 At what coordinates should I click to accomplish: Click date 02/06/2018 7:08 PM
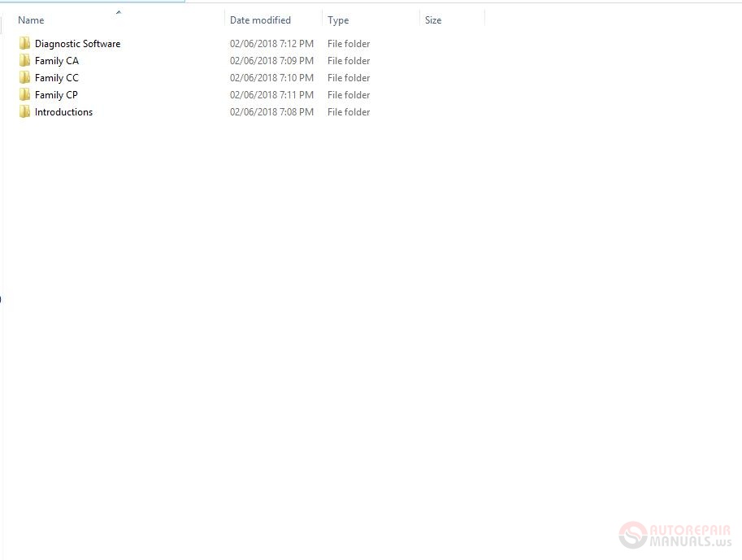click(271, 111)
